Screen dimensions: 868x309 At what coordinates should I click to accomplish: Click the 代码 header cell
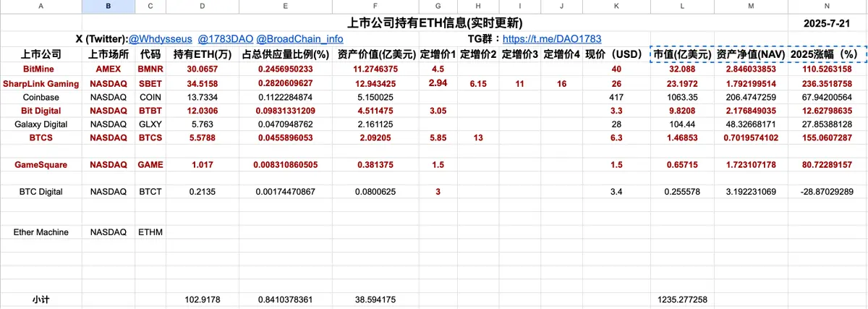click(x=150, y=54)
